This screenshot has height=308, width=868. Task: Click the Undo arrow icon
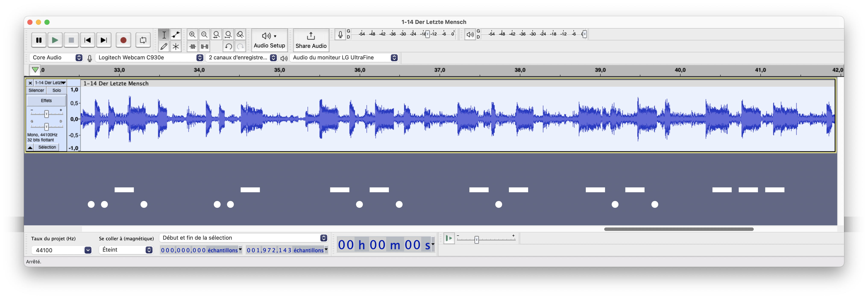pyautogui.click(x=228, y=47)
